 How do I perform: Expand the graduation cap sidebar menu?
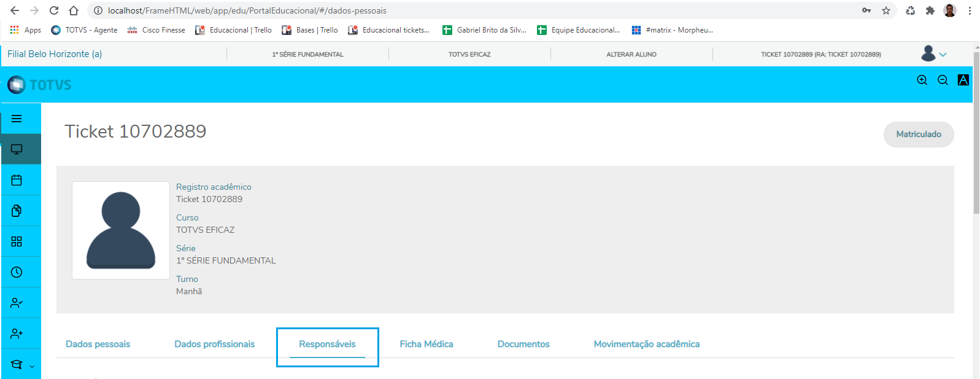coord(21,364)
